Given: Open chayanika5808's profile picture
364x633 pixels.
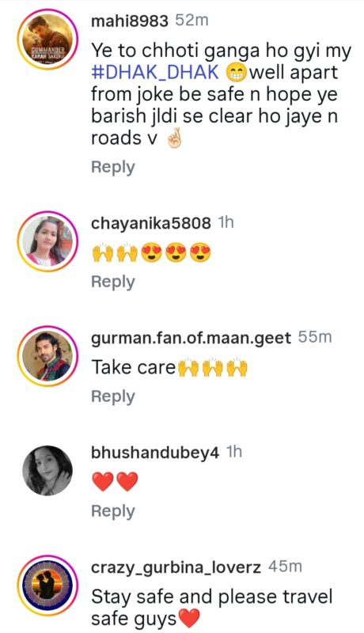Looking at the screenshot, I should tap(47, 241).
